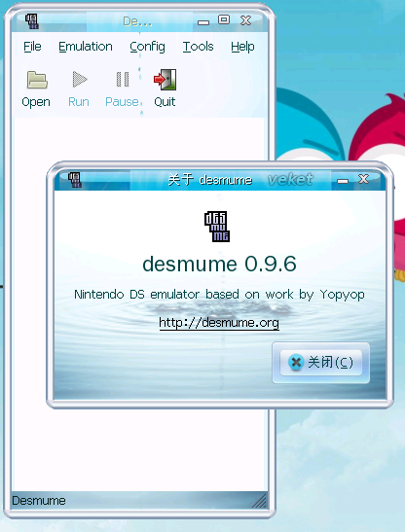The width and height of the screenshot is (405, 532).
Task: Click the DeSmuME icon in About dialog title bar
Action: [75, 180]
